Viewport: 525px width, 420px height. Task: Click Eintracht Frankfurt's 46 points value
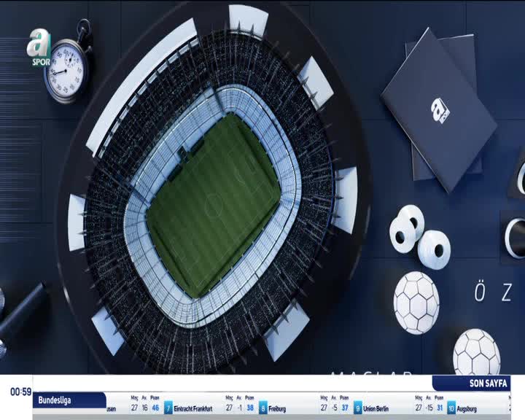(155, 408)
